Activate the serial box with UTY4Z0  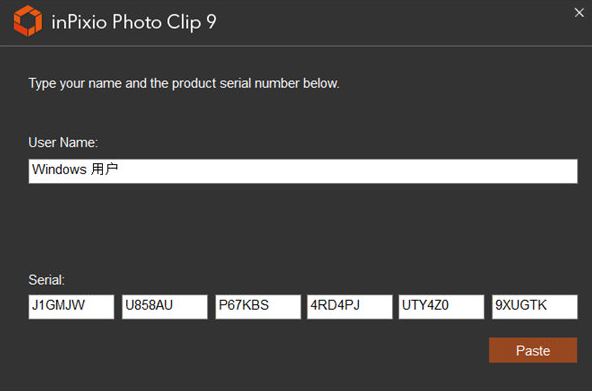point(441,307)
